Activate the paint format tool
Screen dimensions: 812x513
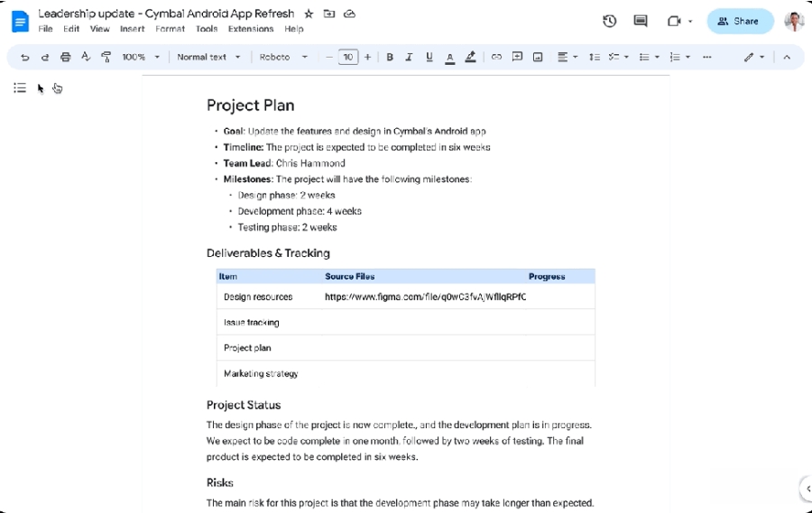(x=106, y=57)
